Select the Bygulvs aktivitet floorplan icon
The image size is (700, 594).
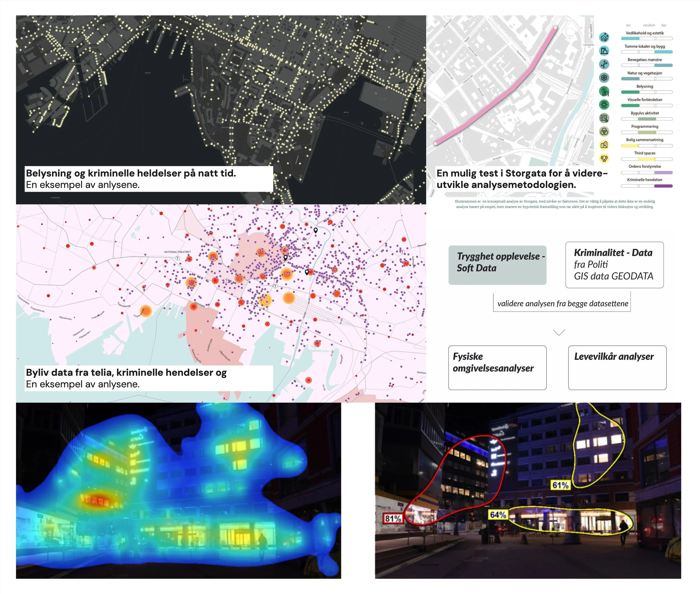(604, 118)
